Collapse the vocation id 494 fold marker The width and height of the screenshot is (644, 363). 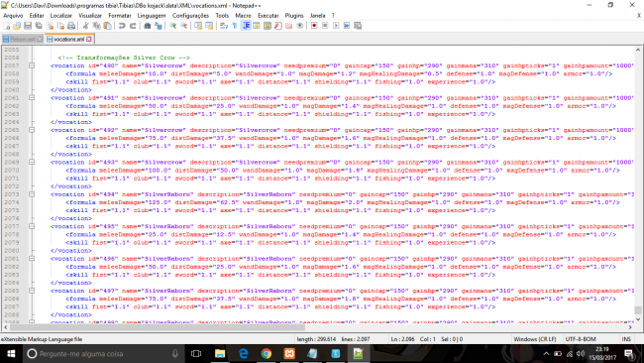tap(32, 194)
